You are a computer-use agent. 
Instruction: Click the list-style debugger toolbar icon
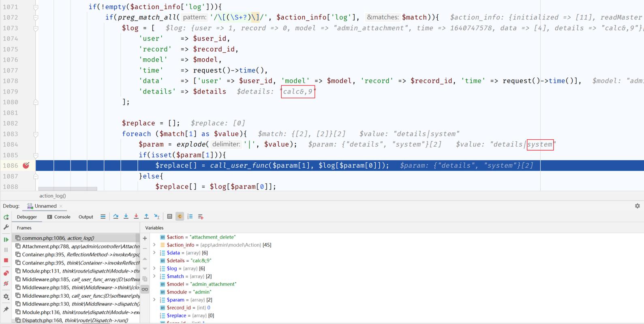tap(190, 217)
